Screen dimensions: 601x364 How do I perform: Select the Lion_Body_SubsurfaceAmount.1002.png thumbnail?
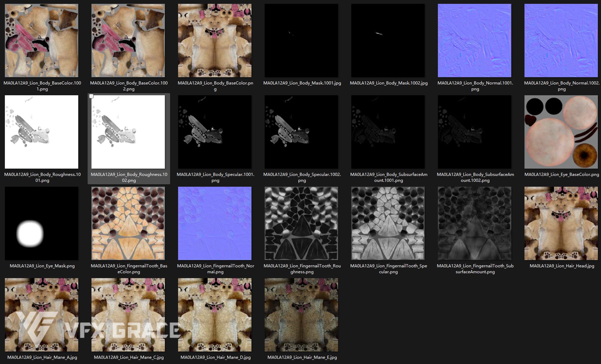[x=474, y=132]
